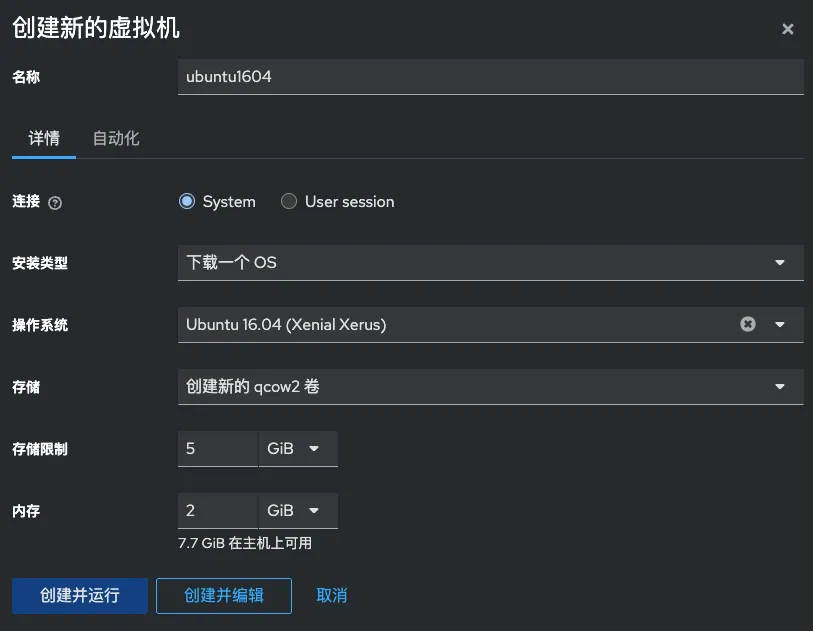Image resolution: width=813 pixels, height=631 pixels.
Task: Click the memory size value field
Action: tap(217, 511)
